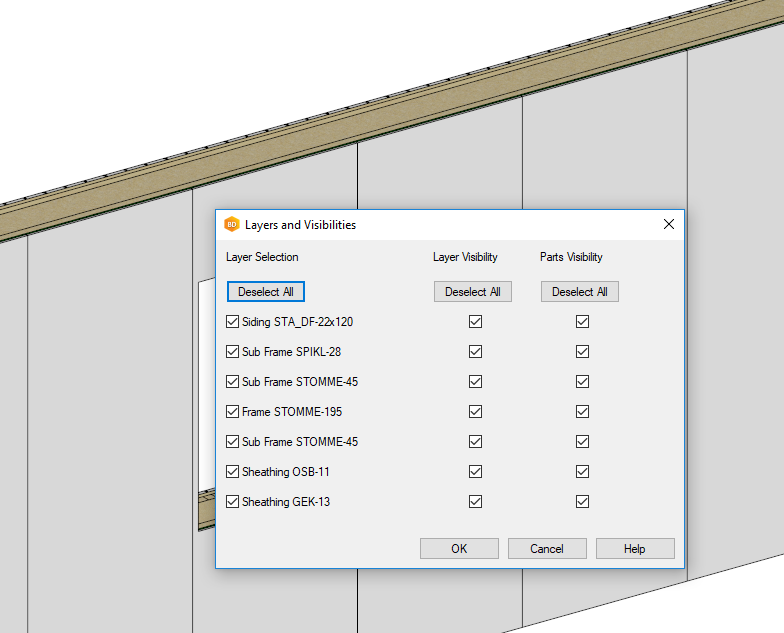The image size is (784, 633).
Task: Deselect the Sheathing GEK-13 layer checkbox
Action: tap(233, 502)
